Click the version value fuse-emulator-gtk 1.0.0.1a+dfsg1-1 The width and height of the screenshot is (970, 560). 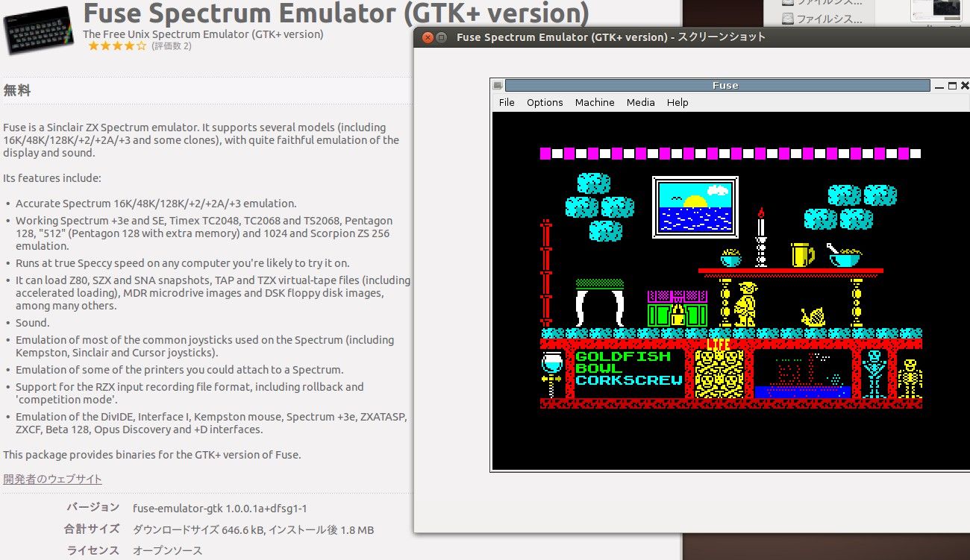[219, 509]
